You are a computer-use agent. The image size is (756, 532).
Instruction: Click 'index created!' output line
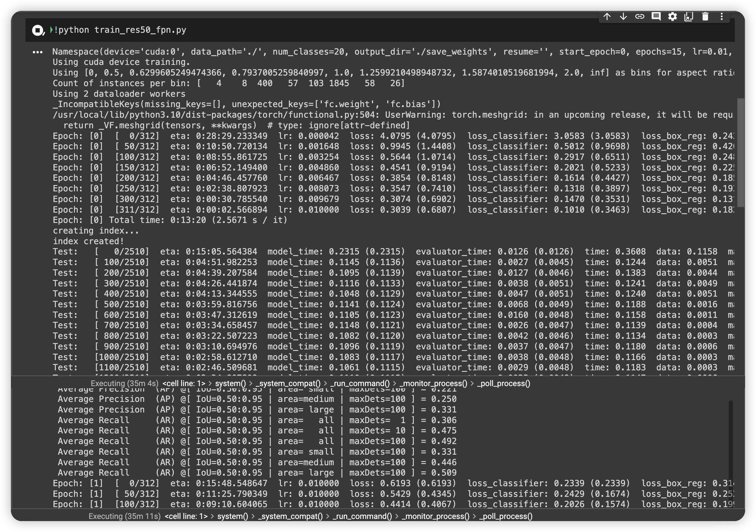tap(88, 241)
